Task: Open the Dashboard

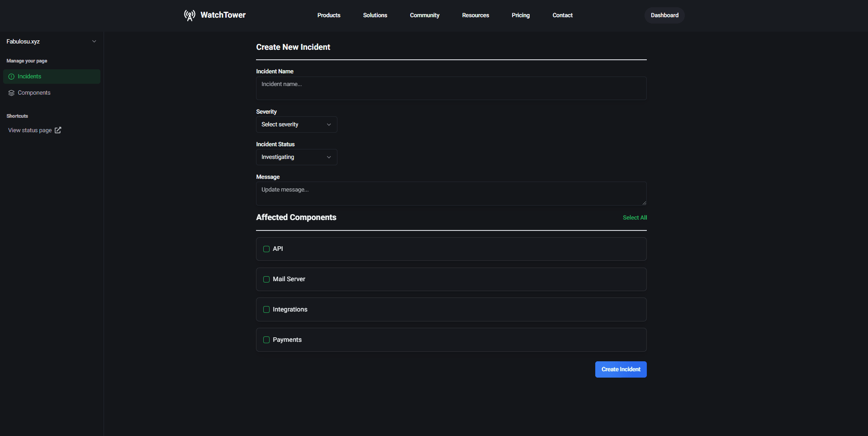Action: (x=664, y=15)
